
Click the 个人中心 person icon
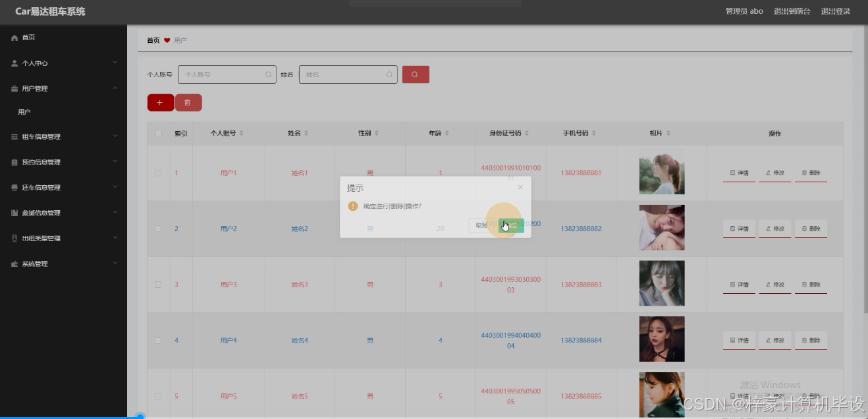tap(15, 63)
